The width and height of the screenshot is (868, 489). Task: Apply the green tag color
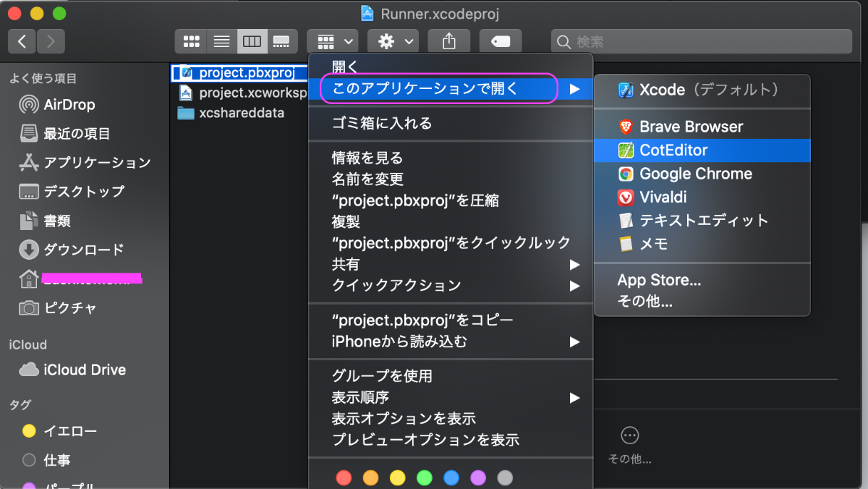(x=424, y=477)
